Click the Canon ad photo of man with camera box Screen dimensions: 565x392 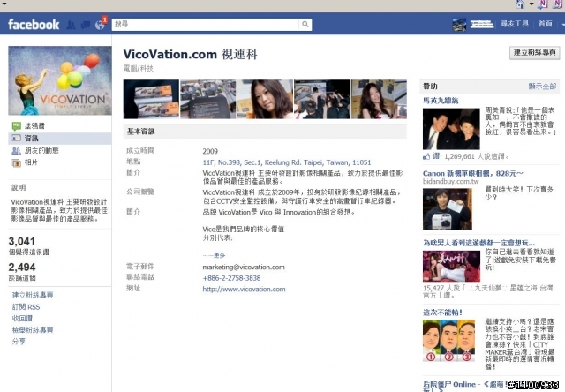coord(448,209)
